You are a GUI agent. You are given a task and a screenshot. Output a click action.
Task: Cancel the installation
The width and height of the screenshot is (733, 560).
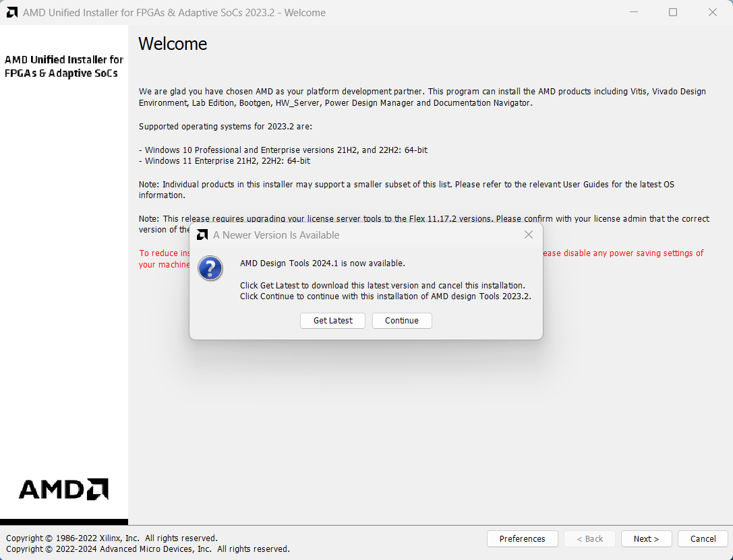point(703,539)
